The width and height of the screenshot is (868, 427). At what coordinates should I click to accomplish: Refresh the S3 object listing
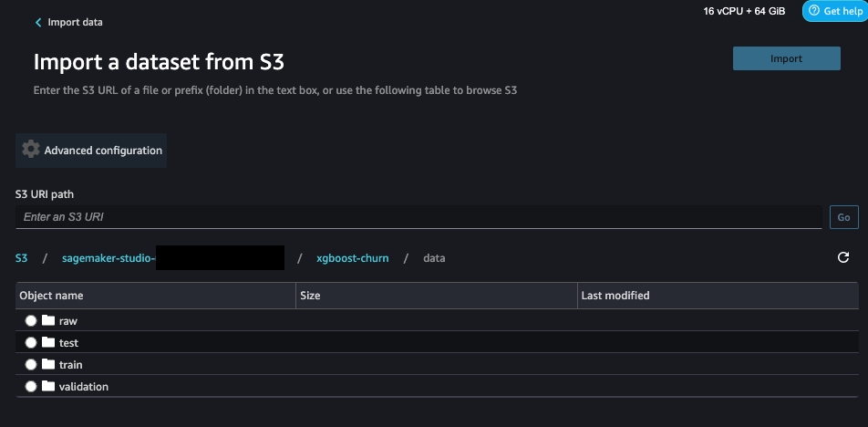(x=843, y=257)
